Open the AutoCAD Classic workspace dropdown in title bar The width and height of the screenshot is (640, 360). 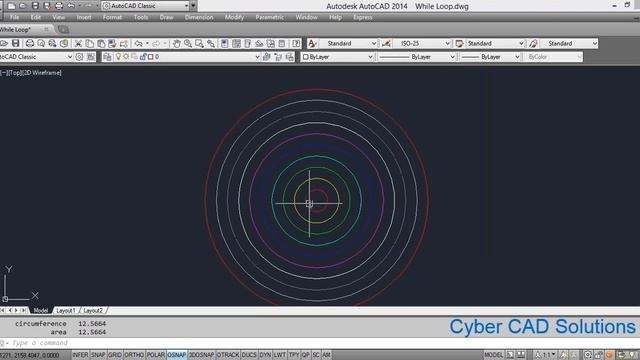tap(187, 6)
